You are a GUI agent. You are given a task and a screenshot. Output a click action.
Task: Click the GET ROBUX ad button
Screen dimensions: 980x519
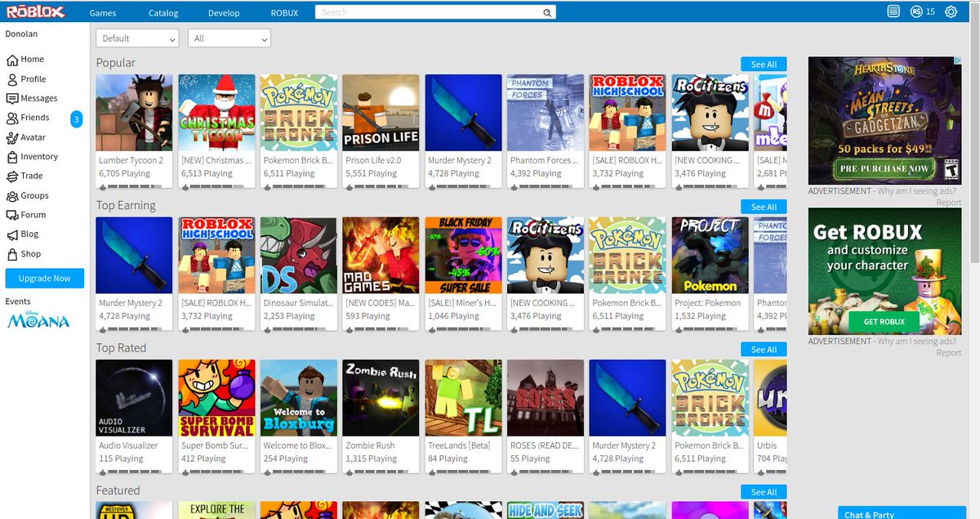click(884, 321)
